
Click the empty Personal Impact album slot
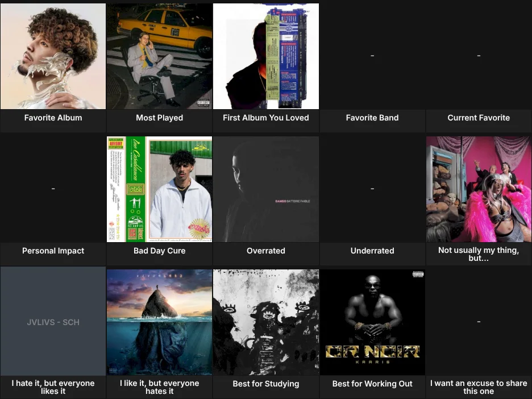53,189
